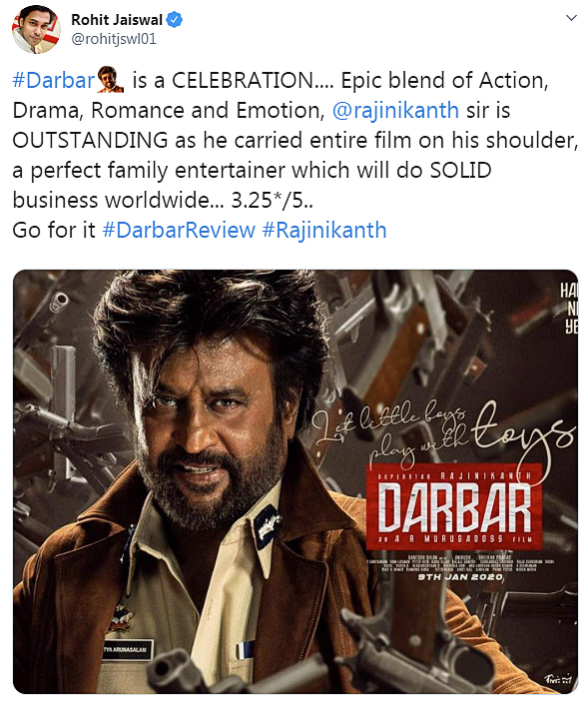Click the red DARBAR title logo
Image resolution: width=588 pixels, height=709 pixels.
454,506
